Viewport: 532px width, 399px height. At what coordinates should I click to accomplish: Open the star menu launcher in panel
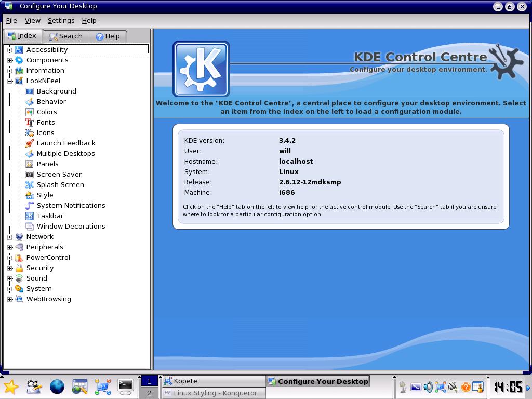point(11,387)
